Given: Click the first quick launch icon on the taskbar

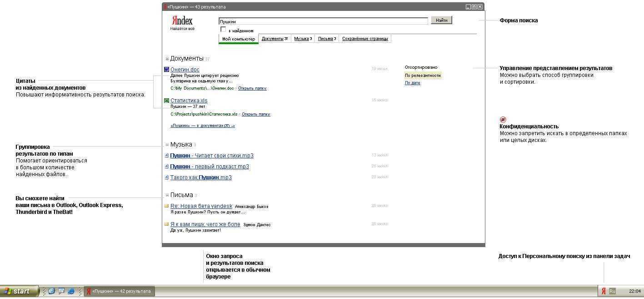Looking at the screenshot, I should 51,291.
